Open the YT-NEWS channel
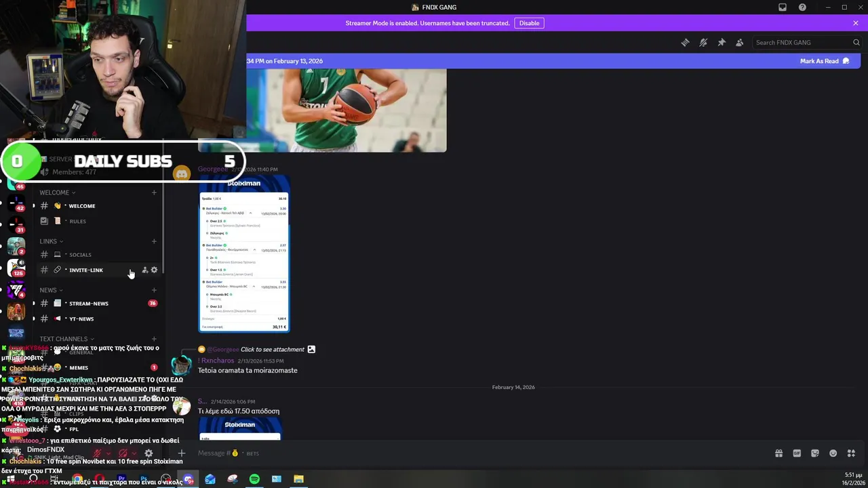The image size is (868, 488). (98, 319)
